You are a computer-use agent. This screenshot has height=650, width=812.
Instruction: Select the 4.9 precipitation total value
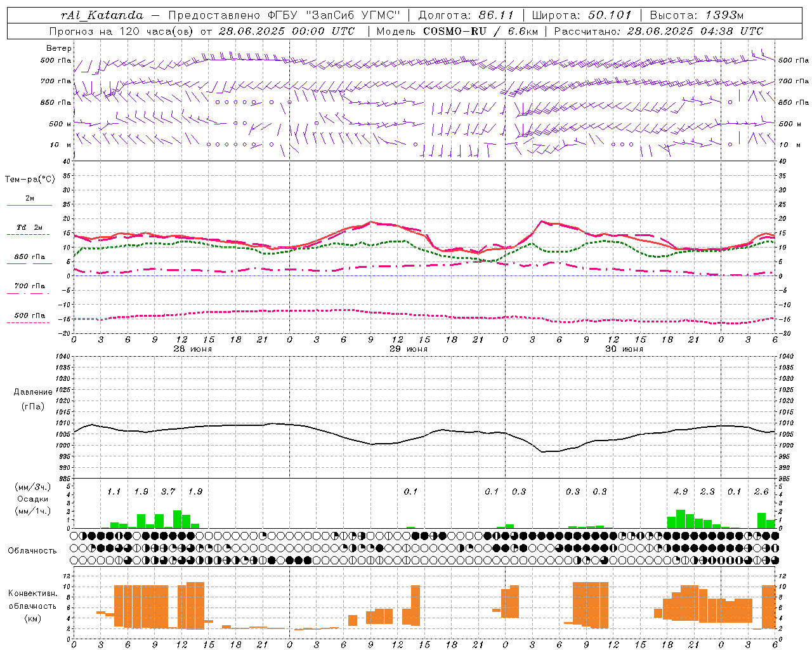(x=681, y=491)
